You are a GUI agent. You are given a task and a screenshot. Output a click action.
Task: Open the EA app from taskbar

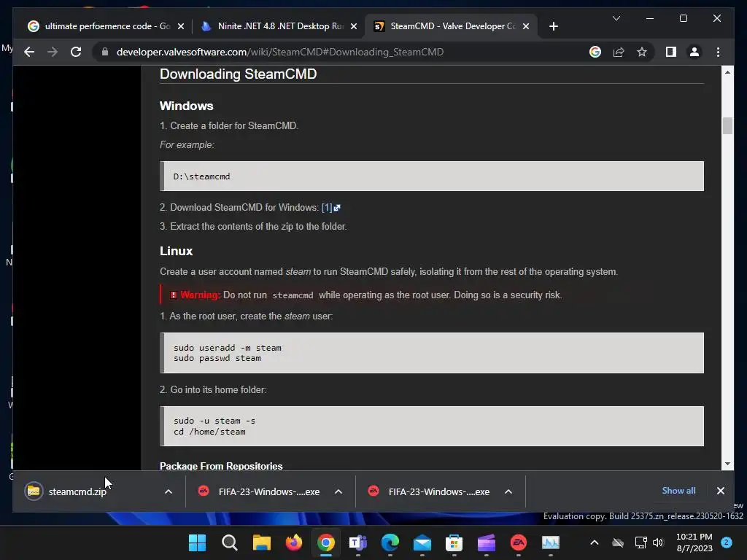click(x=519, y=542)
